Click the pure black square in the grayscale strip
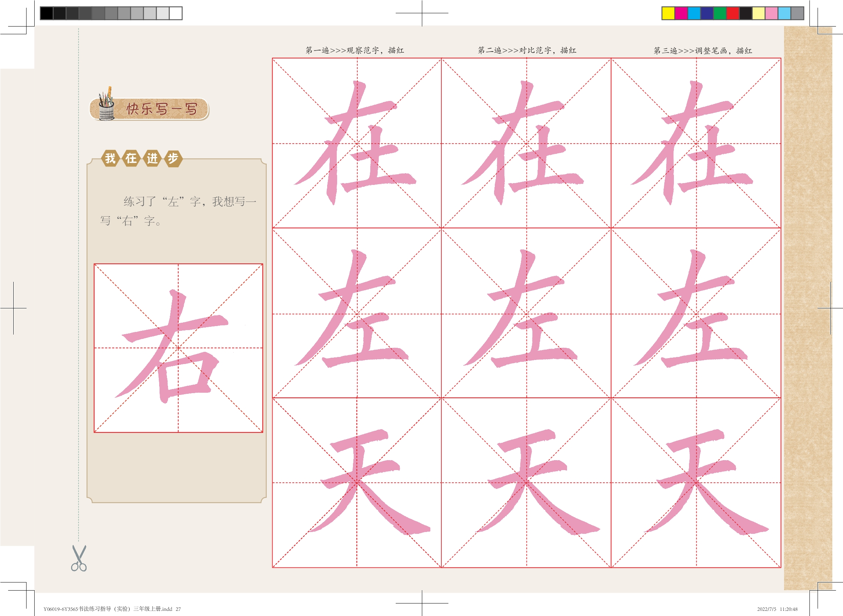Screen dimensions: 843x616 pyautogui.click(x=46, y=13)
